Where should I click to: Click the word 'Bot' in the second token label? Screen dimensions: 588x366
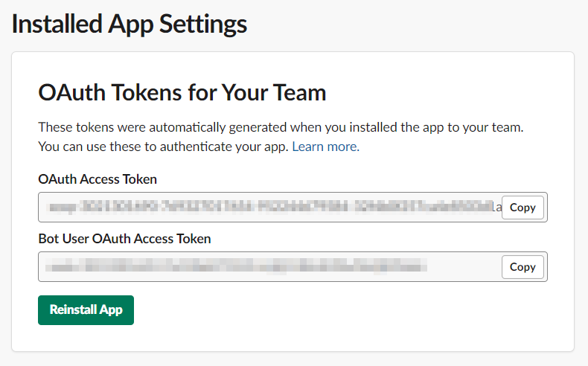(x=49, y=239)
